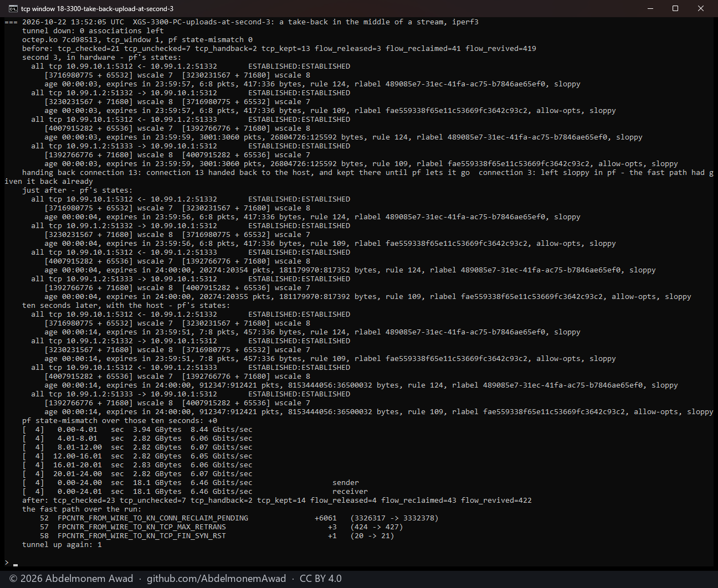
Task: Select the counter "FPCNTR_FROM_WIRE_TO_KN_TCP_MAX_RETRANS"
Action: pyautogui.click(x=142, y=527)
